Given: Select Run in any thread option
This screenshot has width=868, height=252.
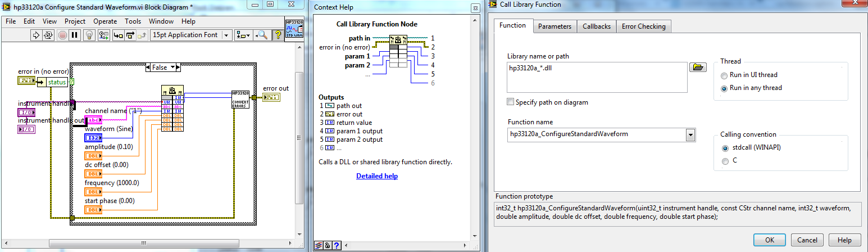Looking at the screenshot, I should (x=751, y=88).
